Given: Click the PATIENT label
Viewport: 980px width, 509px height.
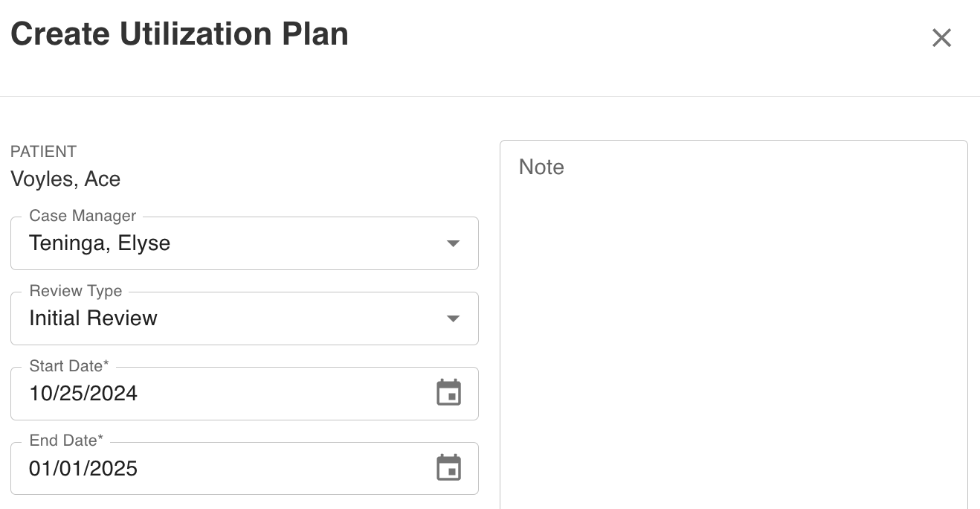Looking at the screenshot, I should [43, 152].
